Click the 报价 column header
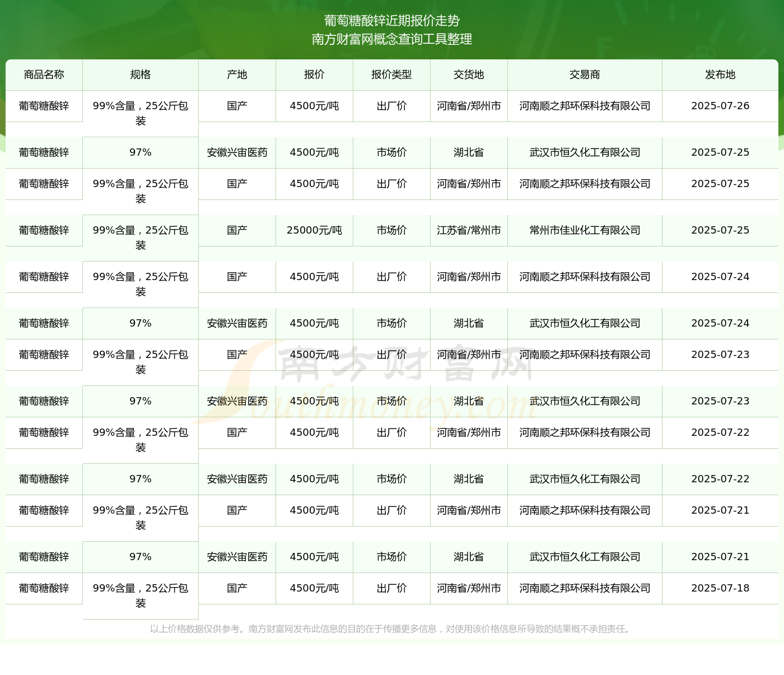 tap(314, 75)
